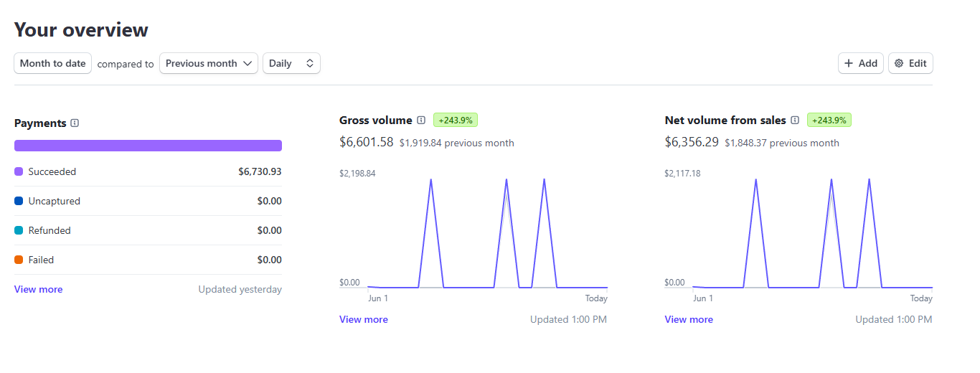Open the Daily interval dropdown
This screenshot has width=980, height=373.
pyautogui.click(x=291, y=63)
